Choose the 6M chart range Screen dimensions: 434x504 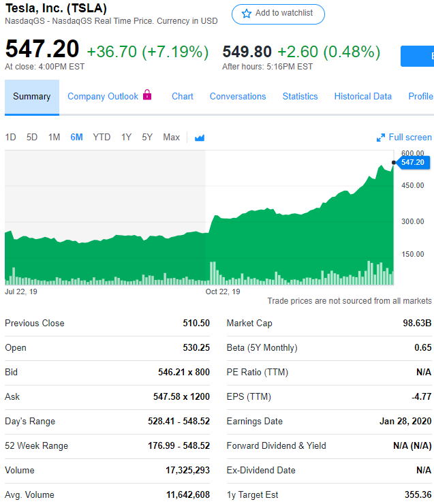[76, 138]
